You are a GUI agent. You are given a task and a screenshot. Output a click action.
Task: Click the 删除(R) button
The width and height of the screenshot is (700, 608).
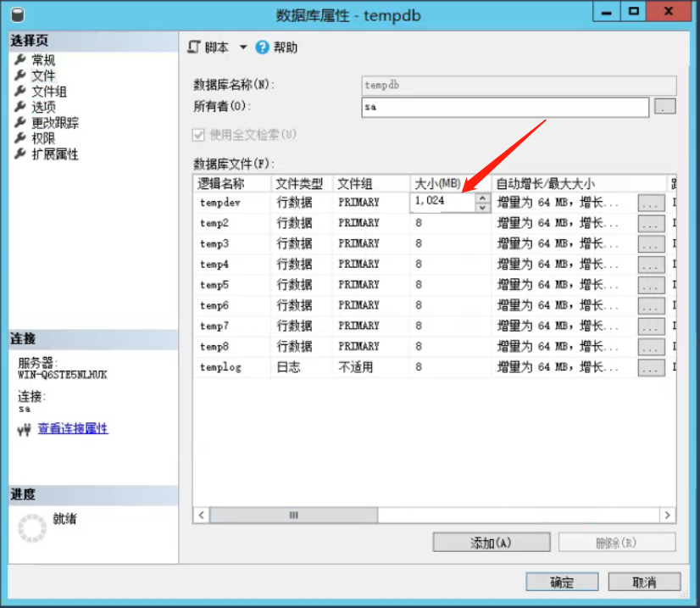[616, 543]
